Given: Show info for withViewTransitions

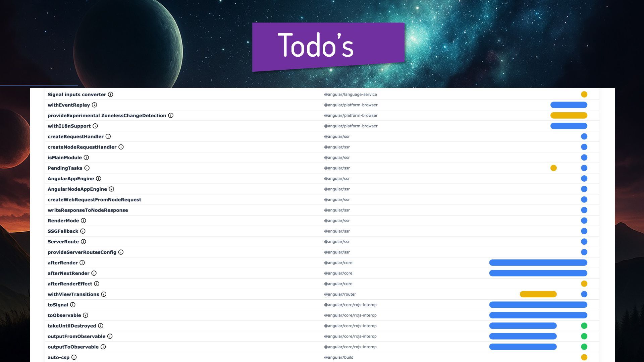Looking at the screenshot, I should click(104, 294).
